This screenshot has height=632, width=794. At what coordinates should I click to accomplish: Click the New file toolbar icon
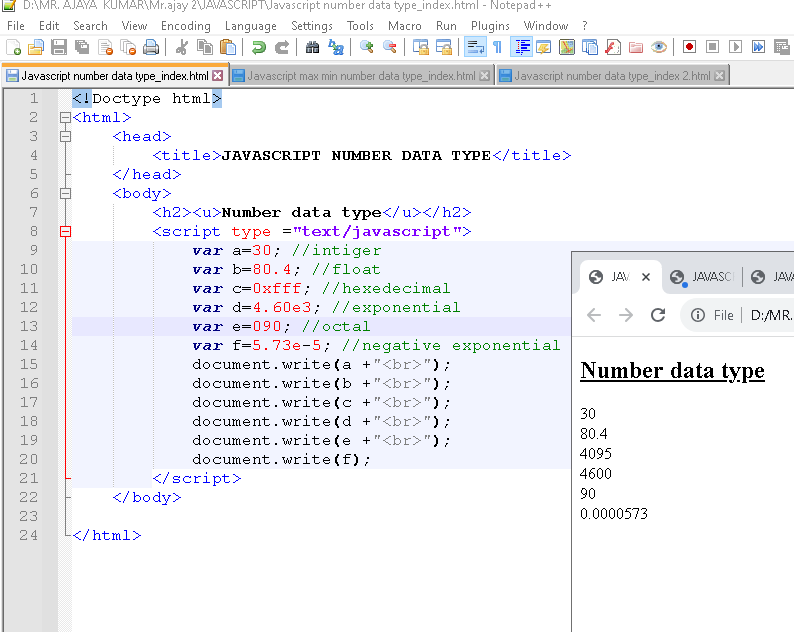tap(13, 47)
